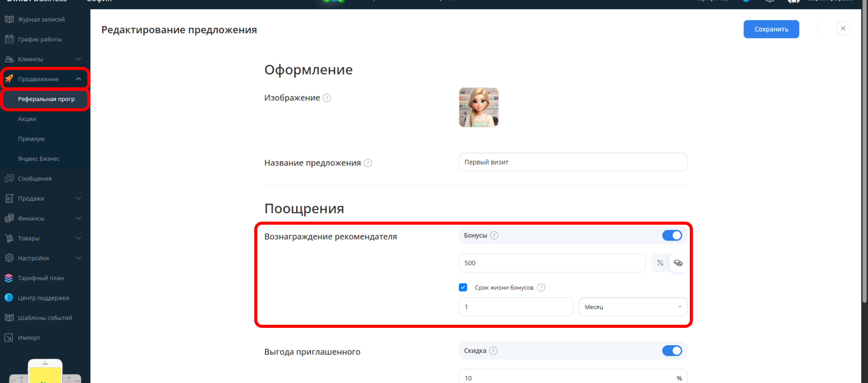Image resolution: width=868 pixels, height=383 pixels.
Task: Open Центр поддержки from the sidebar
Action: [43, 298]
